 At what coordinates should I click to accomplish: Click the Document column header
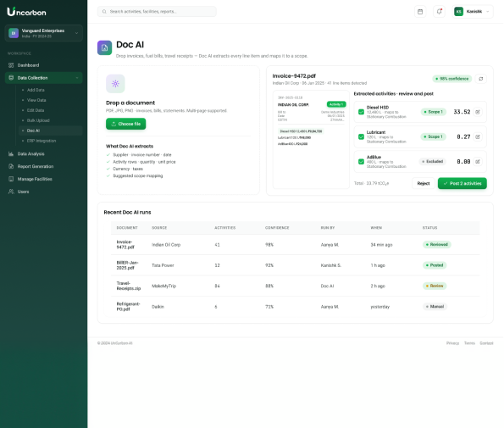(127, 228)
